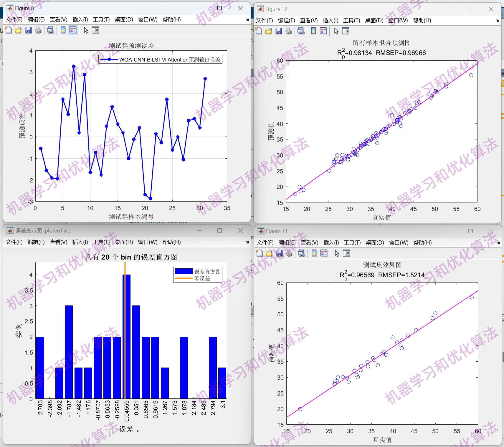Save Figure 11 with the floppy disk icon
Screen dimensions: 504x447
point(279,253)
